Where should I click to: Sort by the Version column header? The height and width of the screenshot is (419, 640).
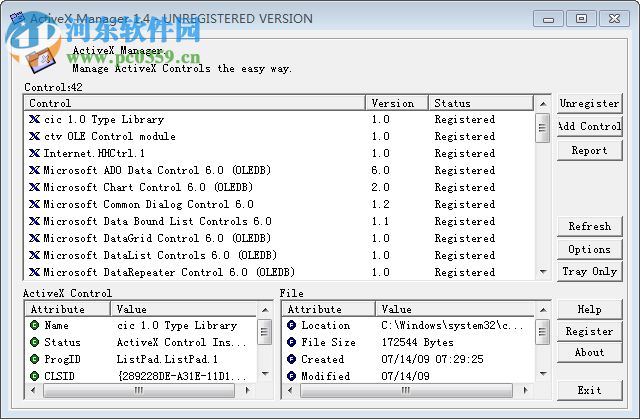pos(397,103)
